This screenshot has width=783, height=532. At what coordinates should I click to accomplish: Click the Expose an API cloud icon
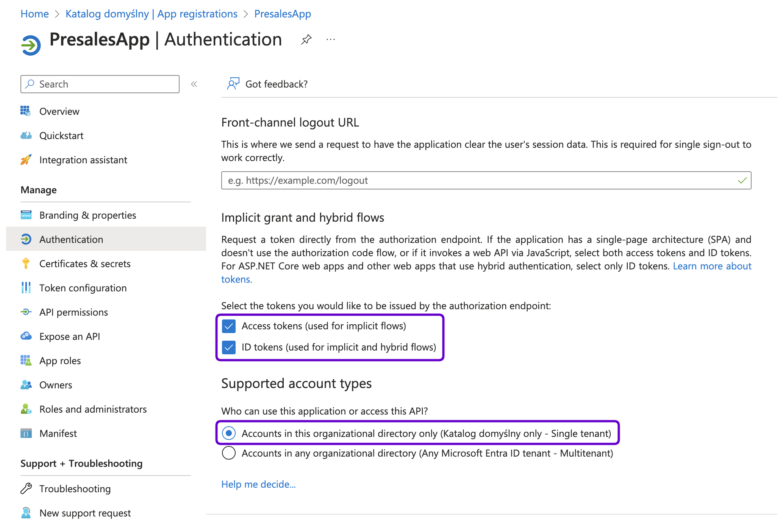(x=26, y=336)
